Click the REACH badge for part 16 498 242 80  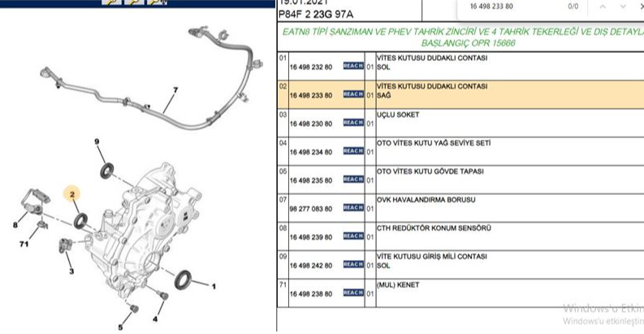coord(353,264)
